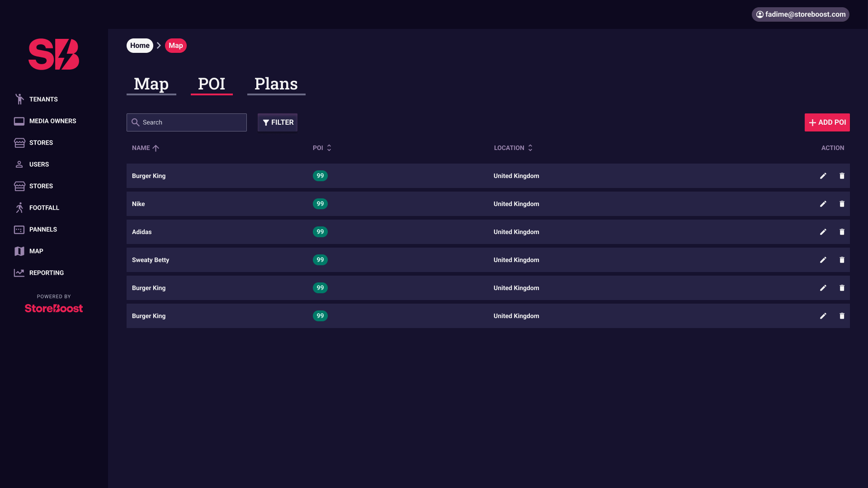Open the Stores item just below Media Owners
Screen dimensions: 868x488
(x=33, y=143)
